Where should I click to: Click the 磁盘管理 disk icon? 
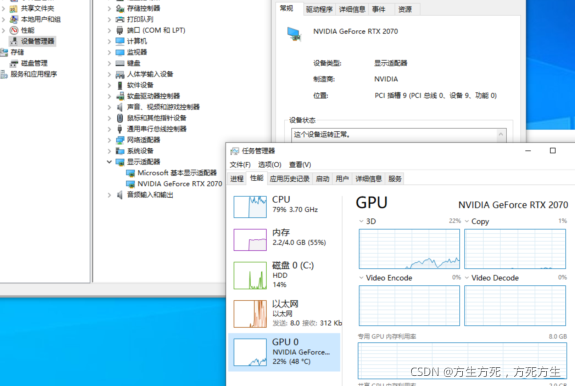[14, 63]
